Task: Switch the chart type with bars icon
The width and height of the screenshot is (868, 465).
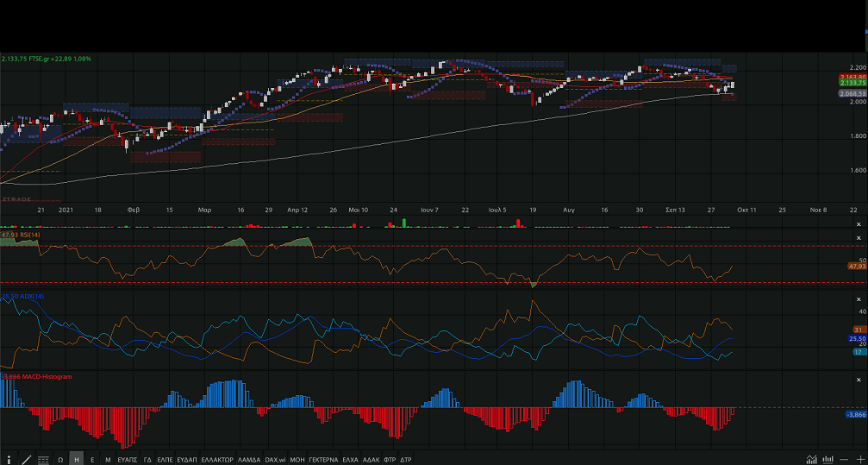Action: point(828,459)
